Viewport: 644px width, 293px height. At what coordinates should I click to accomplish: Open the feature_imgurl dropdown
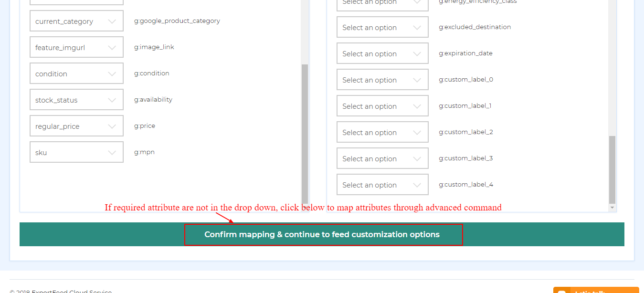[76, 47]
